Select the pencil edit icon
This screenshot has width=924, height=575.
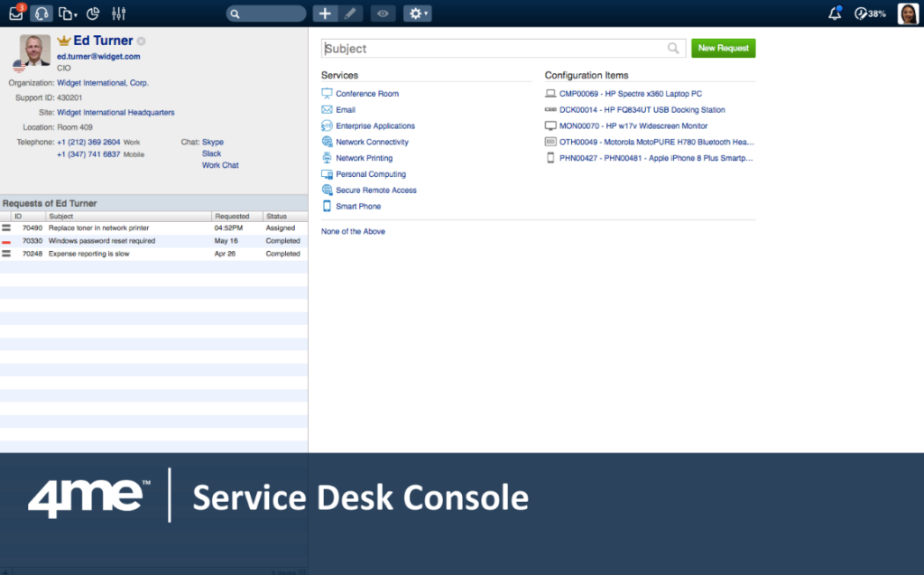pyautogui.click(x=350, y=13)
